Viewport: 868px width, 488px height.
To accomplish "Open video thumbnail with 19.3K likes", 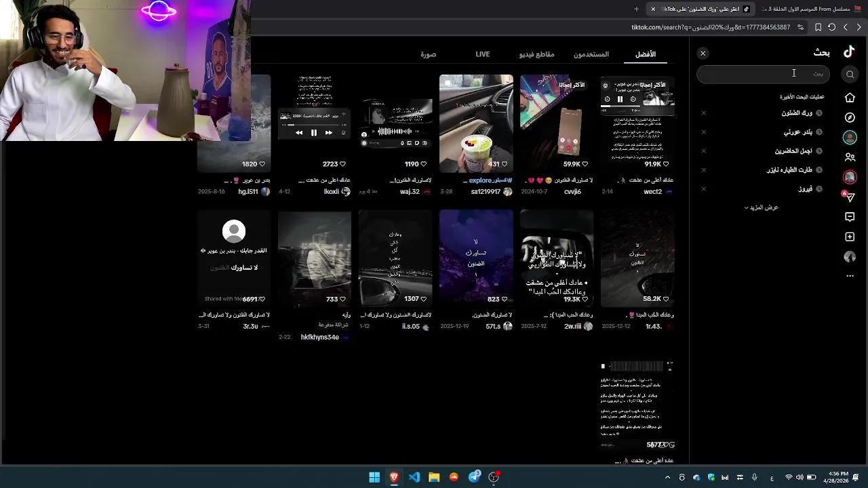I will point(557,258).
